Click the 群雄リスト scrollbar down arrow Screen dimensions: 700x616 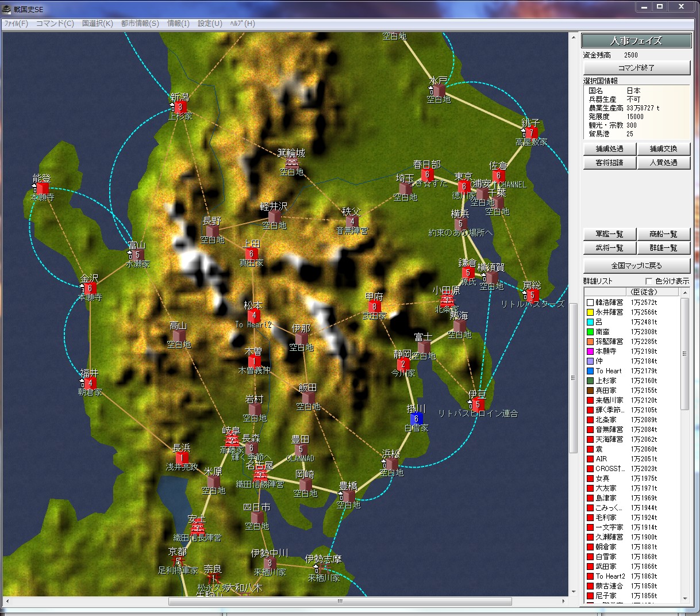684,598
